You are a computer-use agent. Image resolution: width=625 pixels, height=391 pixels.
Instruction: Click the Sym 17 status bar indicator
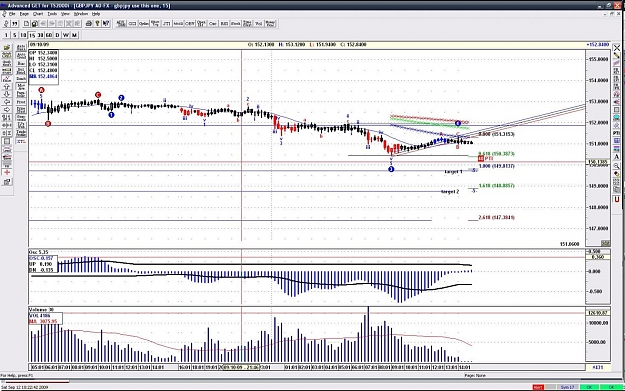point(568,387)
